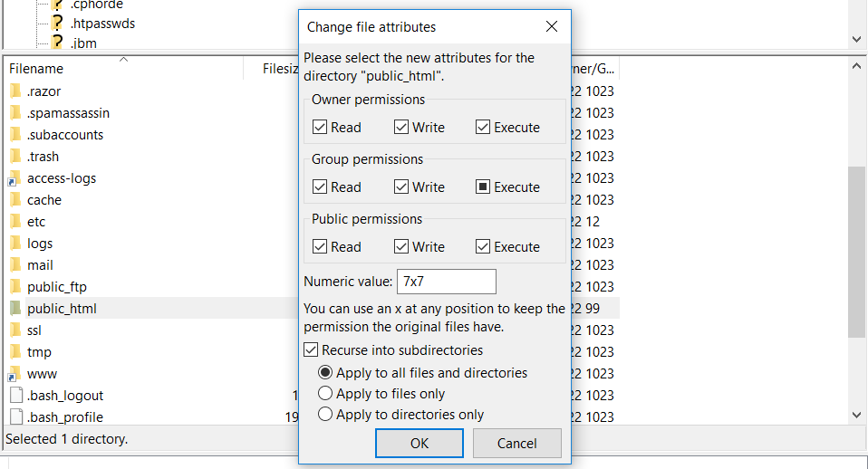Click the .htpasswds unknown folder icon

tap(58, 24)
